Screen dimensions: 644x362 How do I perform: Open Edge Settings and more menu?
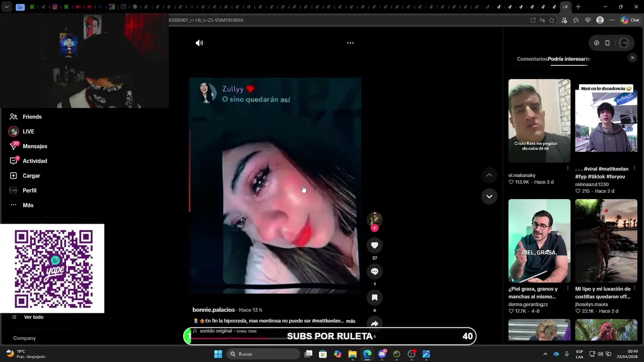point(612,20)
